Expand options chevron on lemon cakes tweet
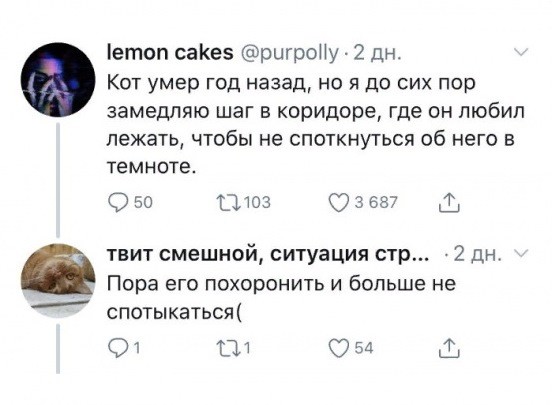Viewport: 552px width, 405px height. click(520, 53)
